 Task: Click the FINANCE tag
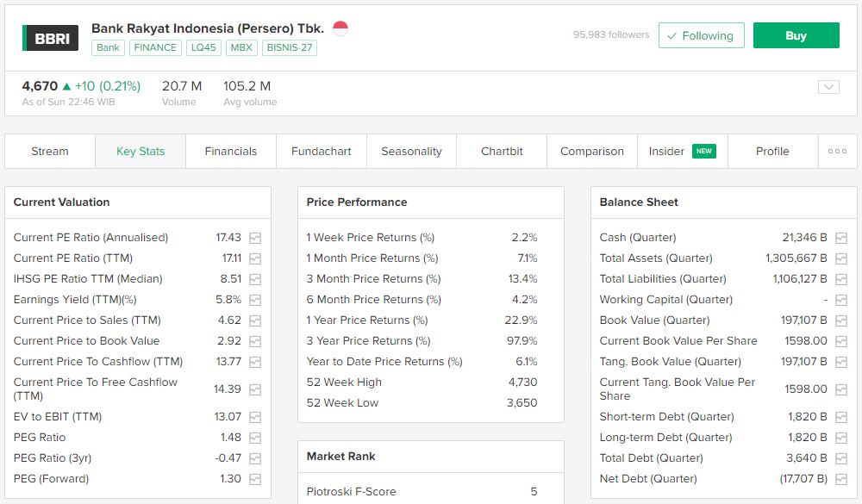155,48
